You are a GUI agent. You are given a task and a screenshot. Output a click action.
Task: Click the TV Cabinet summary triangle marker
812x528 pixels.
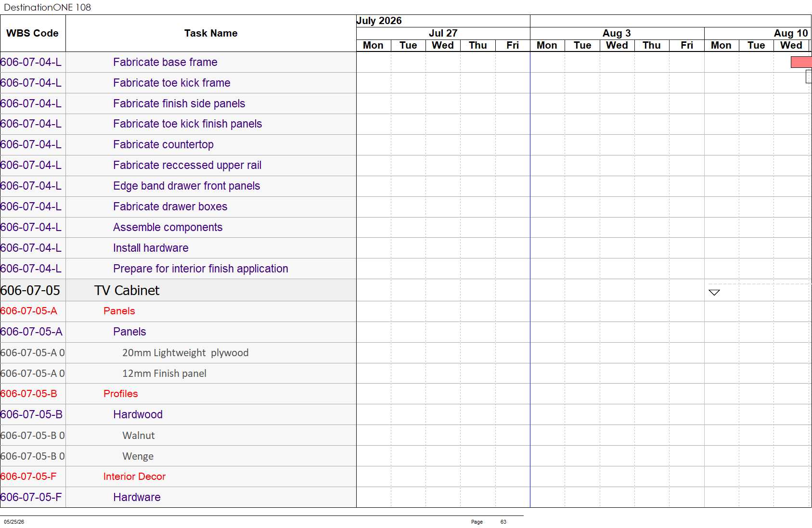[714, 292]
